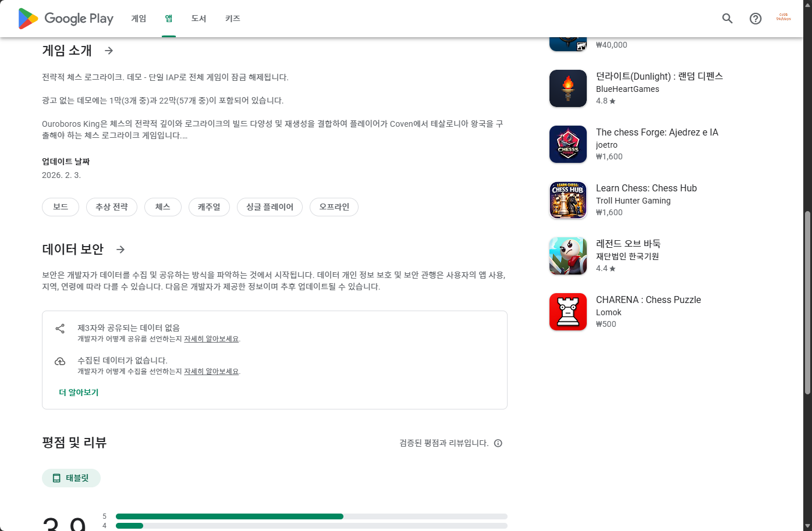This screenshot has width=812, height=531.
Task: Click the text 제3자와 공유되는 데이터 없음
Action: coord(129,328)
